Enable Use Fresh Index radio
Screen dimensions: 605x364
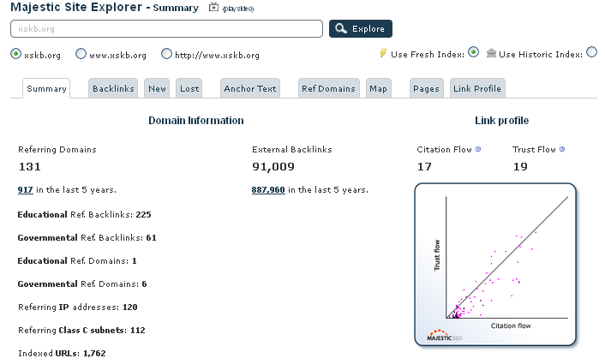[473, 52]
